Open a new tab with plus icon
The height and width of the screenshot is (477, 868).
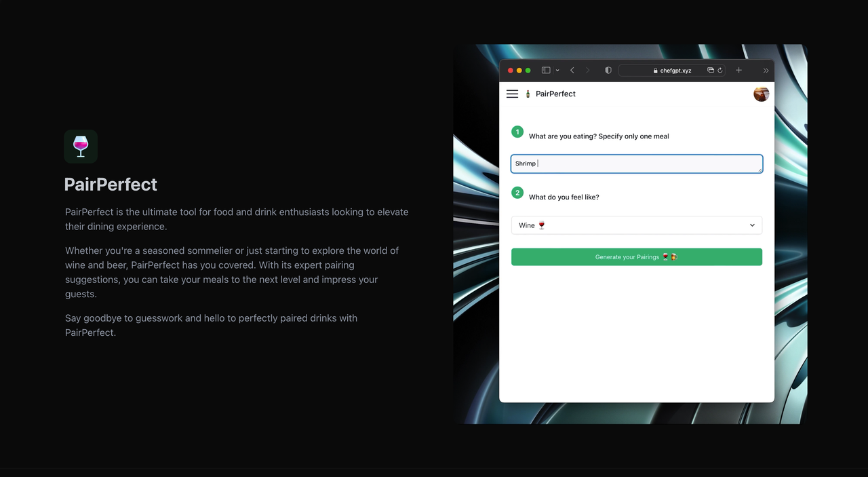(738, 70)
